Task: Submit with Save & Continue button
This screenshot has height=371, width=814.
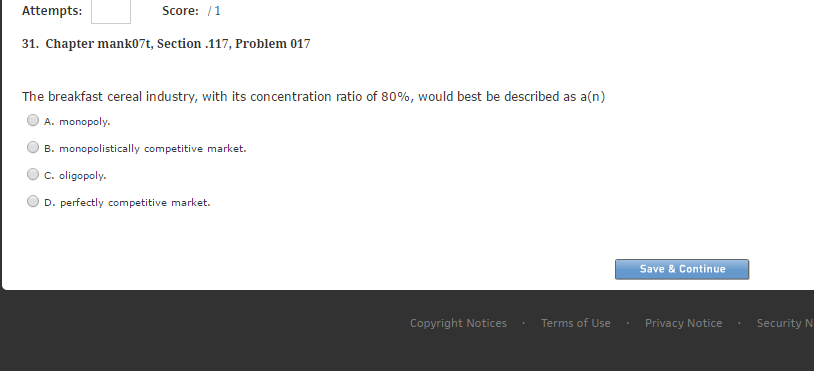Action: coord(682,269)
